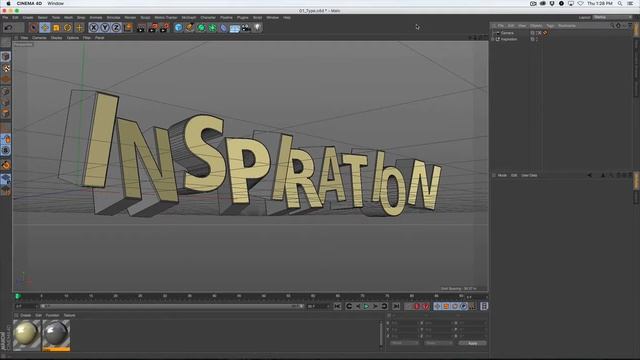Viewport: 640px width, 360px height.
Task: Open viewport Display menu
Action: [x=56, y=38]
